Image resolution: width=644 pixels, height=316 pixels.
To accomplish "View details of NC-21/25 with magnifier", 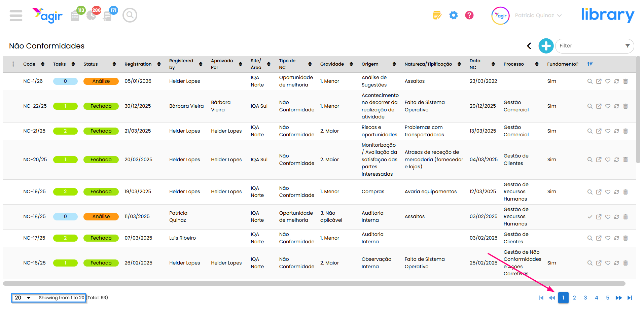I will pos(590,131).
